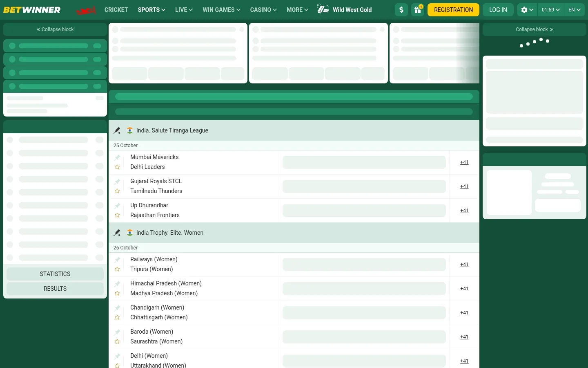
Task: Pin the Delhi (Women) match
Action: click(x=117, y=356)
